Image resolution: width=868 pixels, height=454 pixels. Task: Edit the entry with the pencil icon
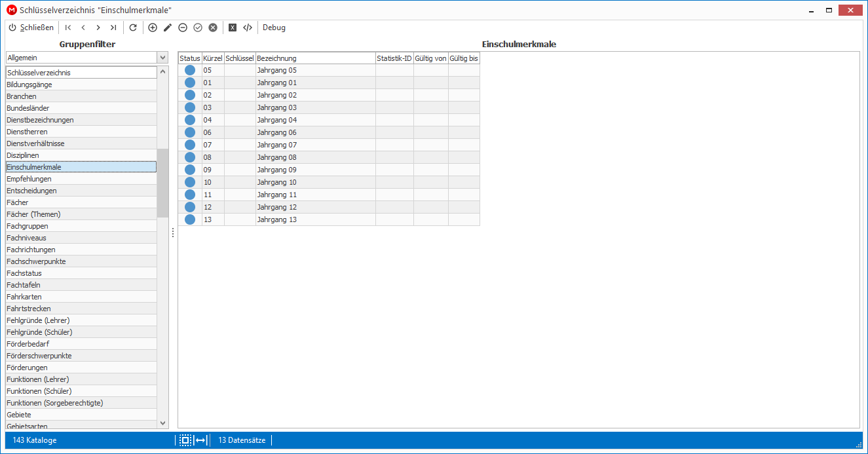(168, 28)
